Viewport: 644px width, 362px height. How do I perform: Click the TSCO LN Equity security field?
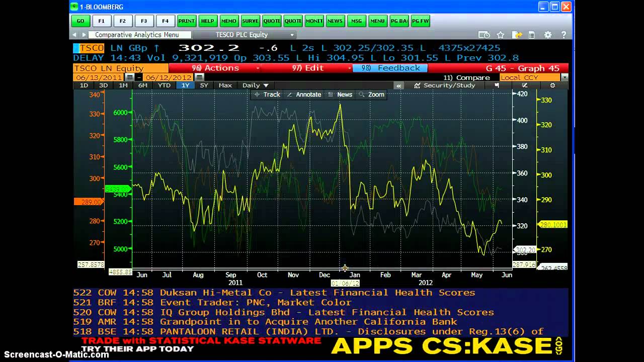pyautogui.click(x=121, y=68)
